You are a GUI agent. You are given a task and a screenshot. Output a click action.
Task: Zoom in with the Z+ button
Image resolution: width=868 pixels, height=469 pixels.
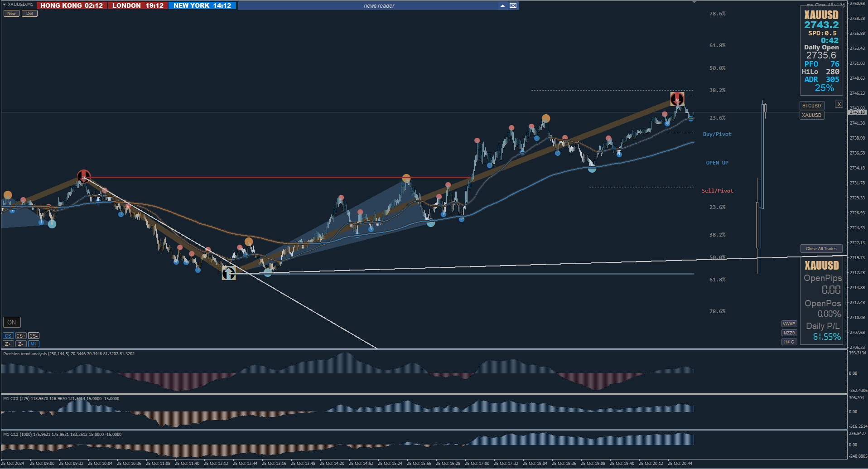(8, 344)
